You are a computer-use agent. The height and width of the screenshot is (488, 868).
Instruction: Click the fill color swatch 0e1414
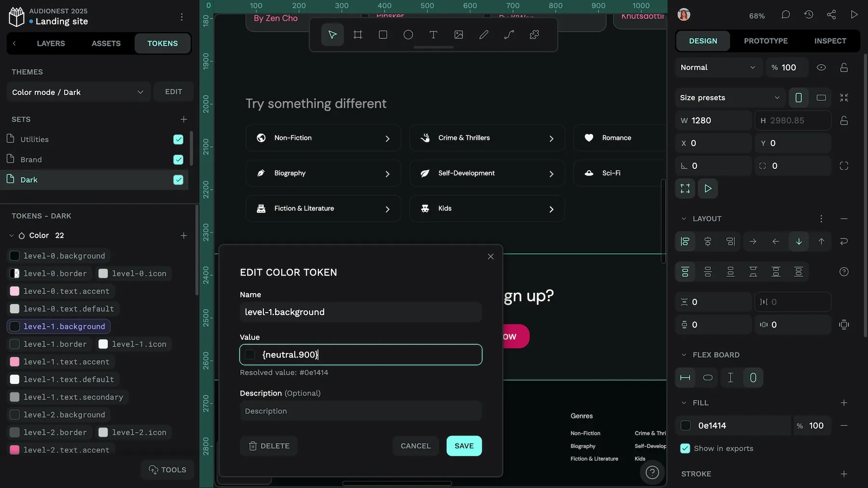[x=685, y=426]
